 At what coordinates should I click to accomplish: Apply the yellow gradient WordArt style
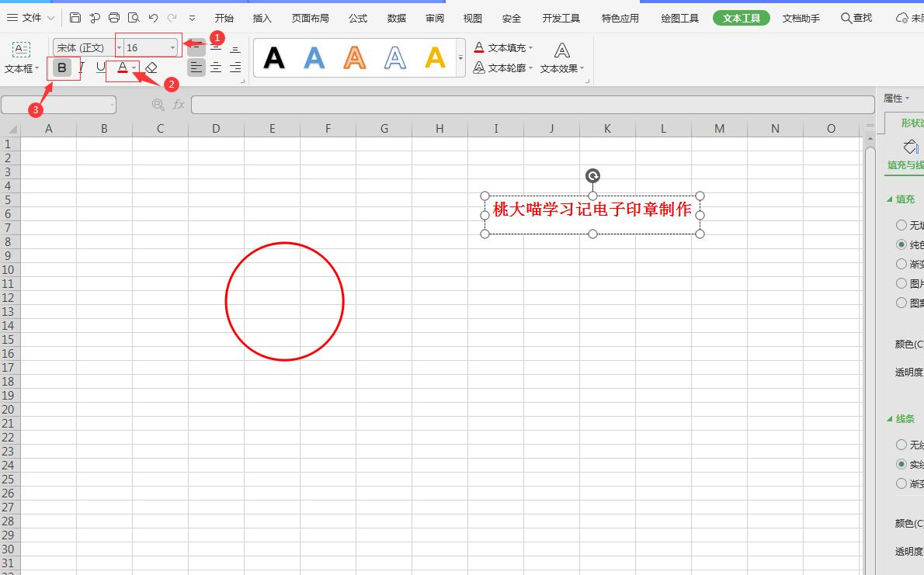click(x=436, y=57)
